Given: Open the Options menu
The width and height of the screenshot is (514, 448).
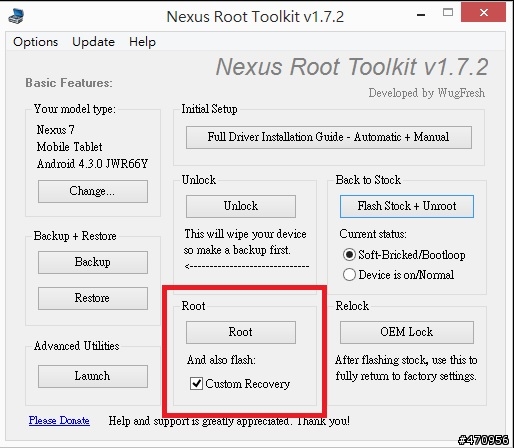Looking at the screenshot, I should click(35, 42).
